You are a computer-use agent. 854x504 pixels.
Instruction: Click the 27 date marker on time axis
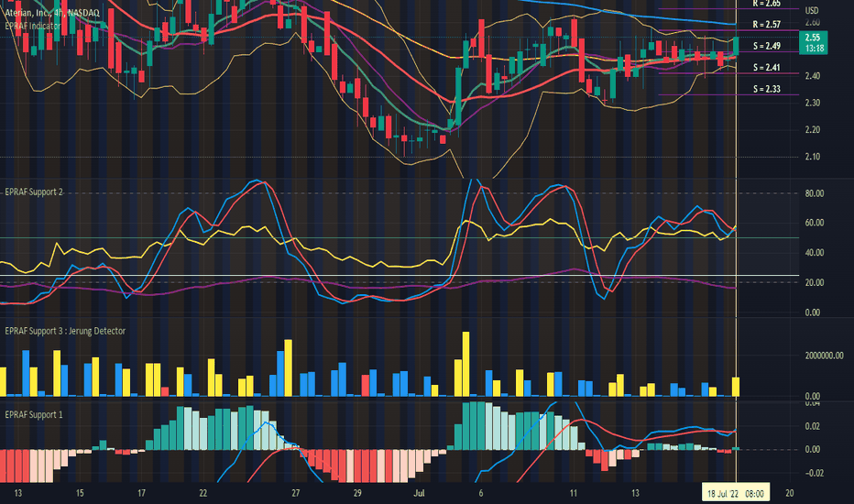coord(295,493)
